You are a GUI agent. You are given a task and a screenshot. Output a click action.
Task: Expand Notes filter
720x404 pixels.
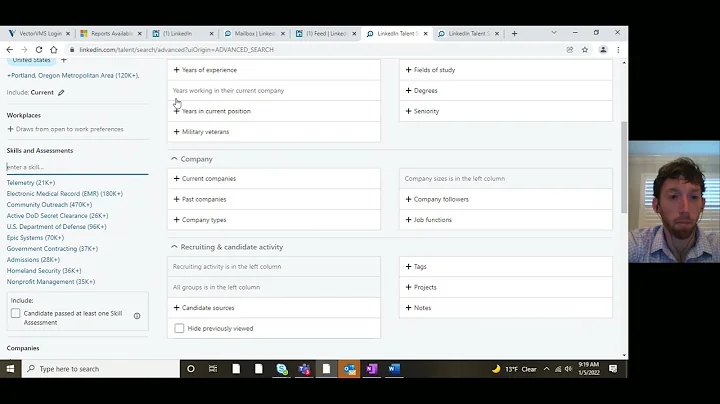click(x=506, y=308)
